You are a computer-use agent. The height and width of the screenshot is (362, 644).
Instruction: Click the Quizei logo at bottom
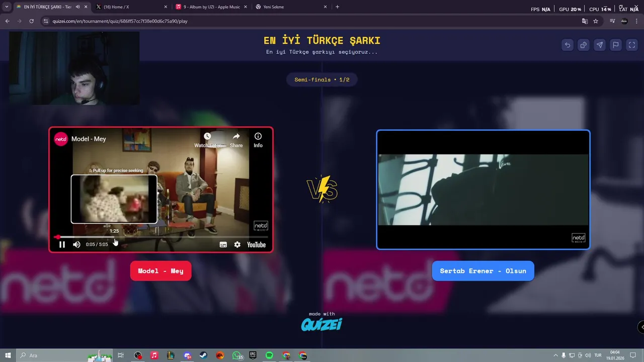pyautogui.click(x=321, y=324)
